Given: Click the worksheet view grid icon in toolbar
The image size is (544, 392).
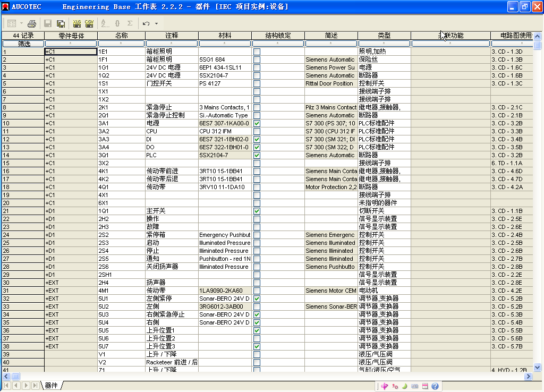Looking at the screenshot, I should coord(12,23).
